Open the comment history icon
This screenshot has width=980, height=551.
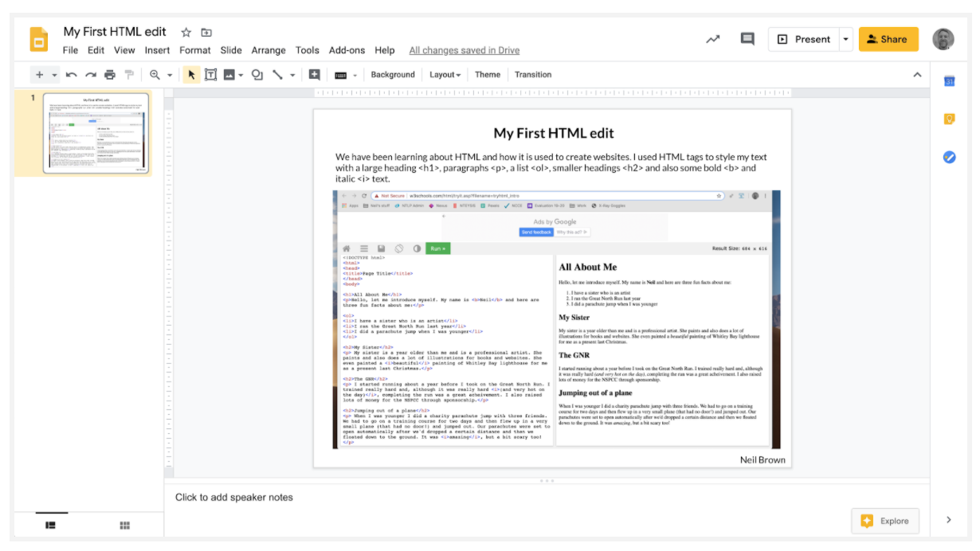click(747, 39)
